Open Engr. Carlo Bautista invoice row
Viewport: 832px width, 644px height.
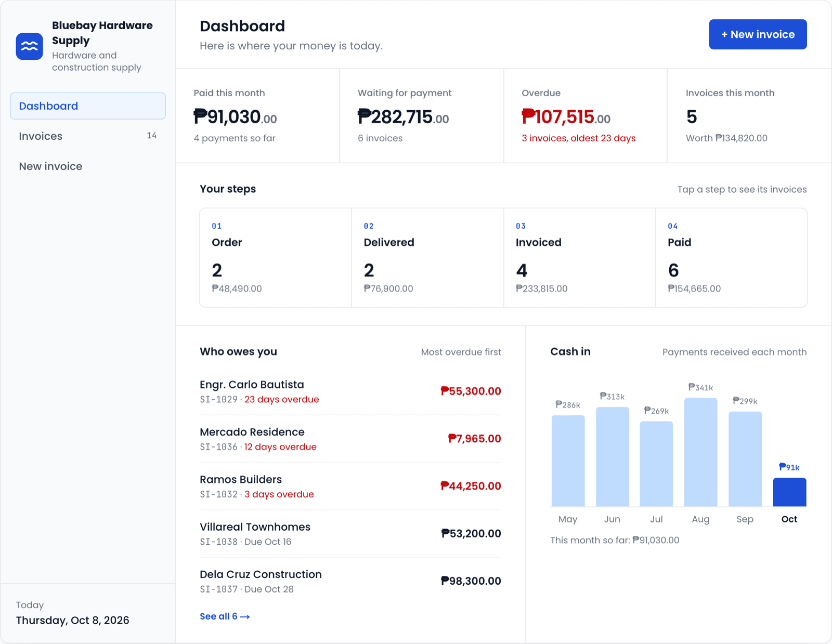point(350,391)
